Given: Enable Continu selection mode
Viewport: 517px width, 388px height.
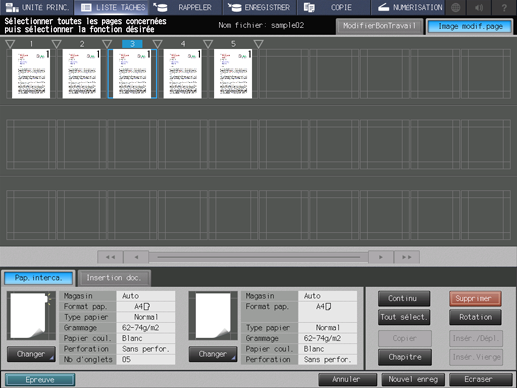Looking at the screenshot, I should [x=404, y=298].
